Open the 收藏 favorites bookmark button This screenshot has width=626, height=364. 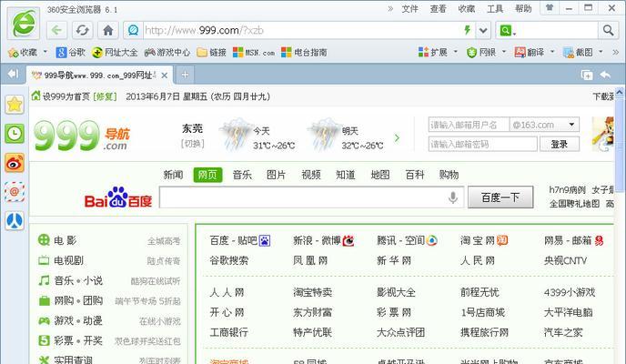point(23,52)
